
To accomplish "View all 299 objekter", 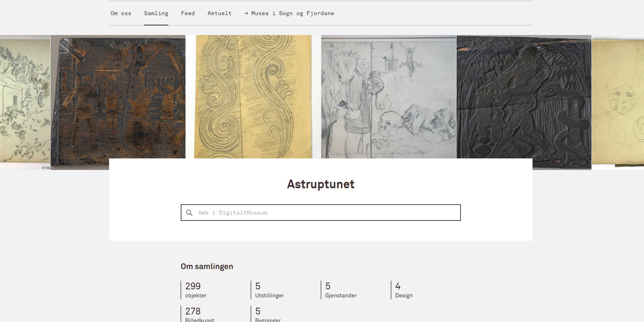I will point(196,290).
